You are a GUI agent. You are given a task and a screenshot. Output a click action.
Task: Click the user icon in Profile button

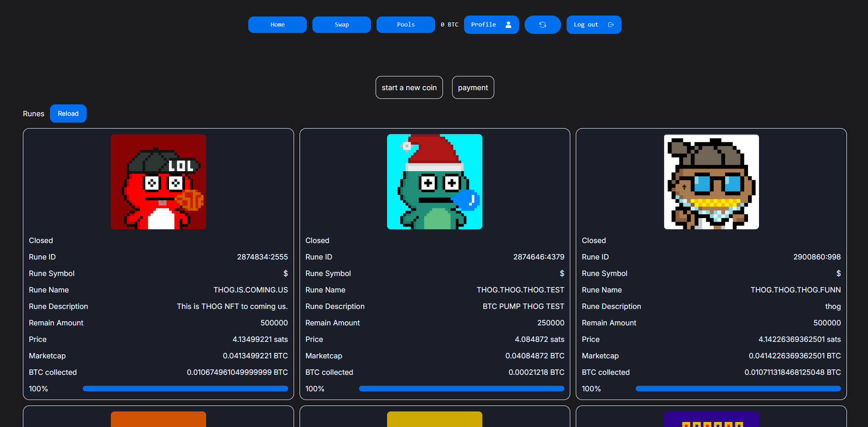(508, 25)
